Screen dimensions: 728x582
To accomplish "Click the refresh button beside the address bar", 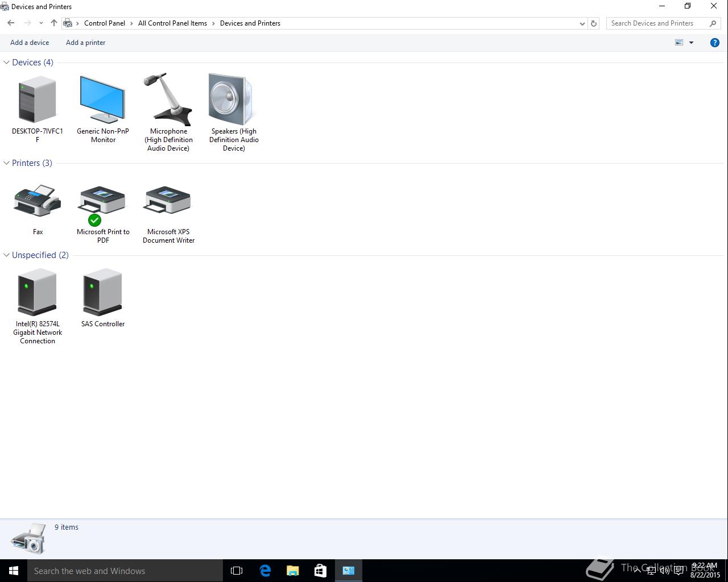I will pyautogui.click(x=594, y=23).
